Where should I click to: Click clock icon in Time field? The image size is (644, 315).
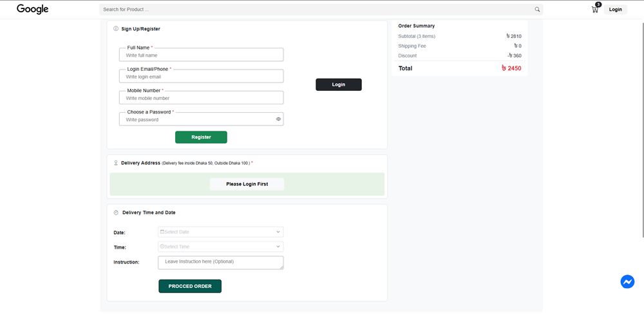[162, 247]
